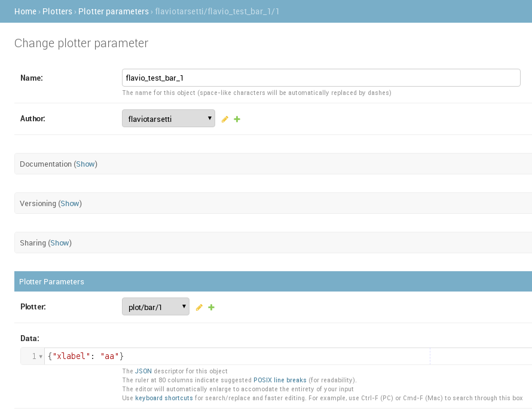This screenshot has width=532, height=411.
Task: Open the keyboard shortcuts link
Action: coord(164,398)
